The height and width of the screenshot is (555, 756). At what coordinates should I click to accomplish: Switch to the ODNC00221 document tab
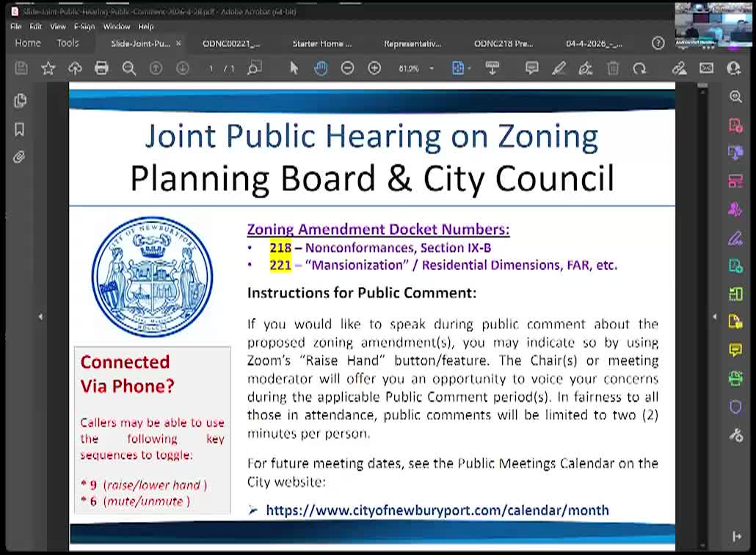(x=231, y=43)
